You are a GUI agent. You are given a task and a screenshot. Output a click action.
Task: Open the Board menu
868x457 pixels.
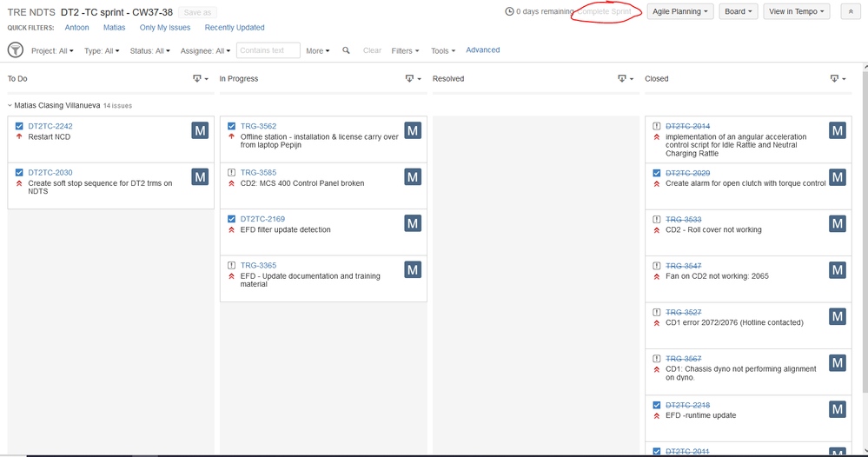739,11
